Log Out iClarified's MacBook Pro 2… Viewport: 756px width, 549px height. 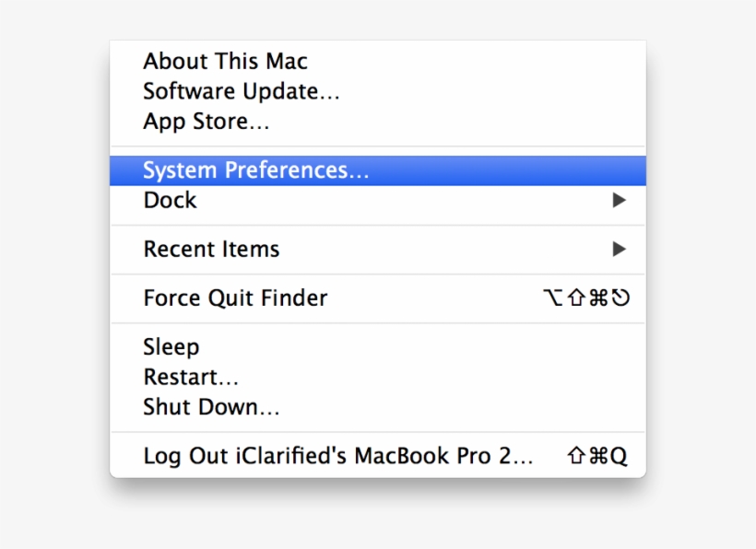337,456
